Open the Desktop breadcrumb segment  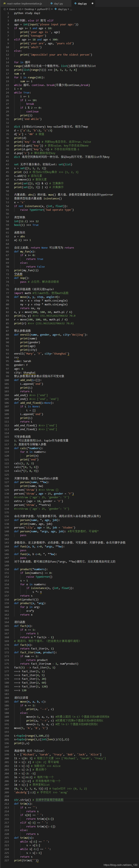tap(29, 9)
